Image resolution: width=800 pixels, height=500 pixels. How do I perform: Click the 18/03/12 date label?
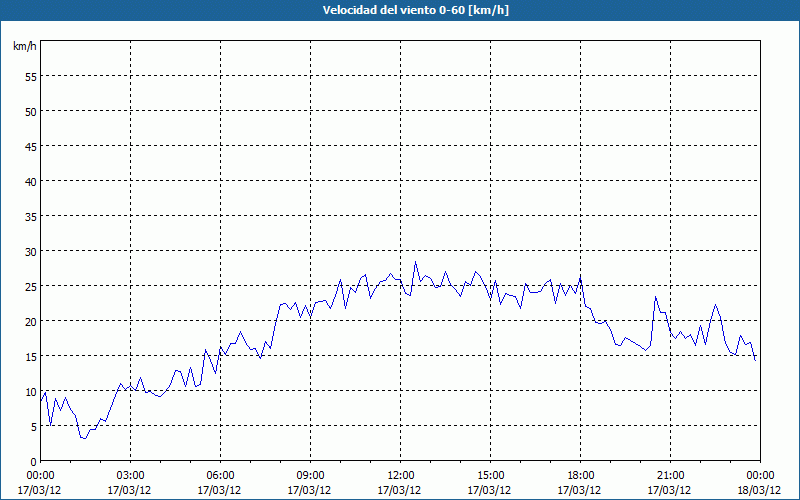760,490
